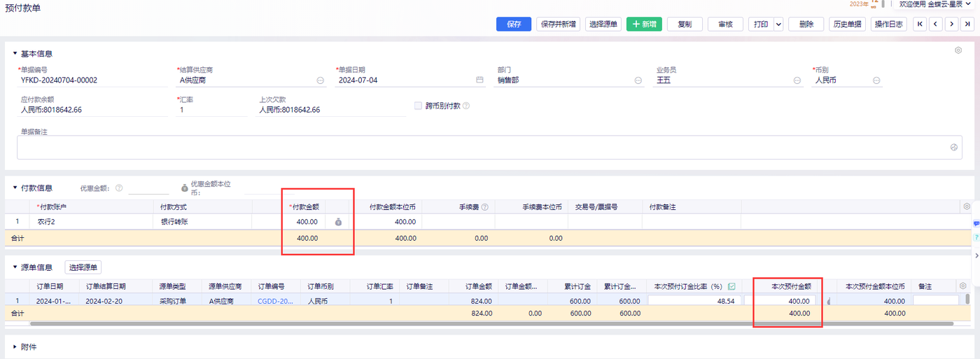Screen dimensions: 980x359
Task: Click 选择源单 in the top toolbar
Action: tap(603, 24)
